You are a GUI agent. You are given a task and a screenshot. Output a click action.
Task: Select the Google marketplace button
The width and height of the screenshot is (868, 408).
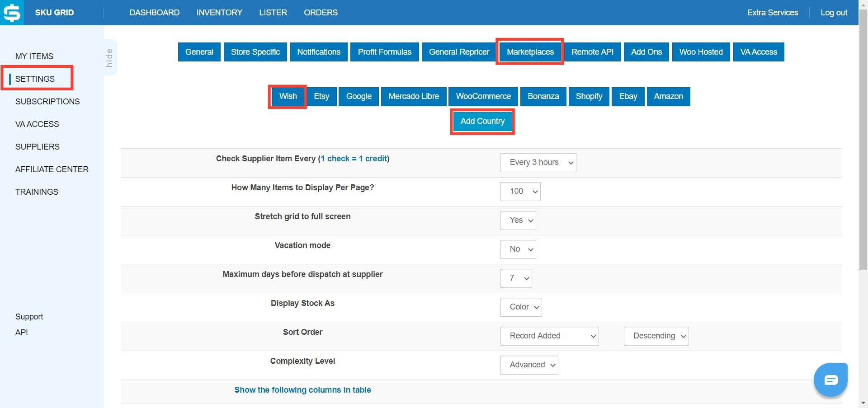coord(359,96)
